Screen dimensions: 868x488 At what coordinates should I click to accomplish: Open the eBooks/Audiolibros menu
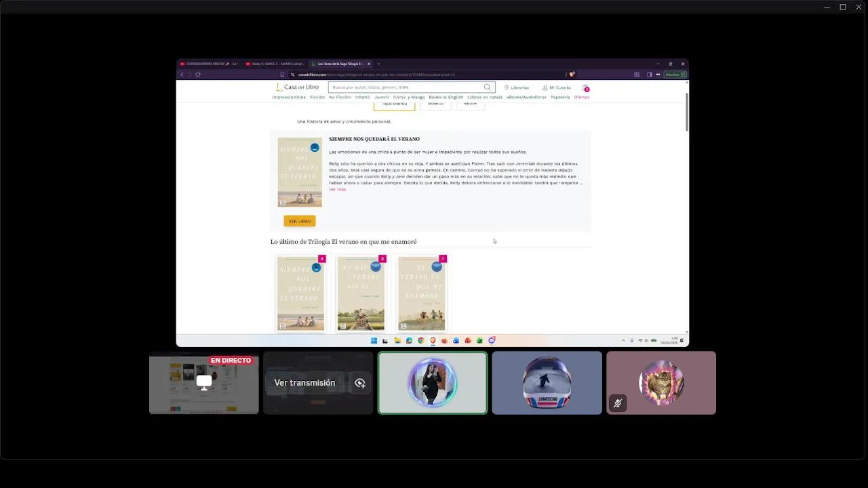point(526,97)
